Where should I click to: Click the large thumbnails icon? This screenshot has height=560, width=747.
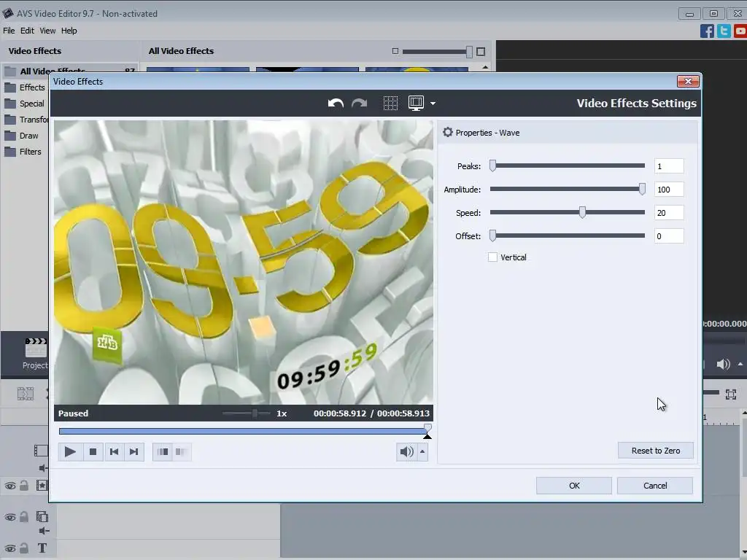481,52
